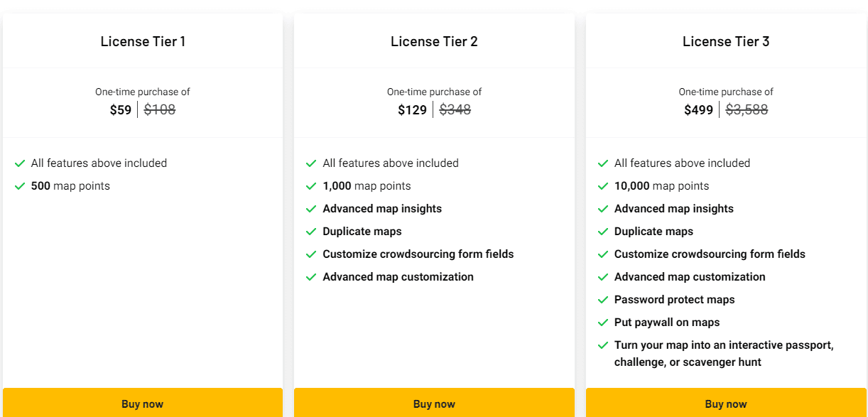Select the License Tier 1 heading

(x=143, y=41)
